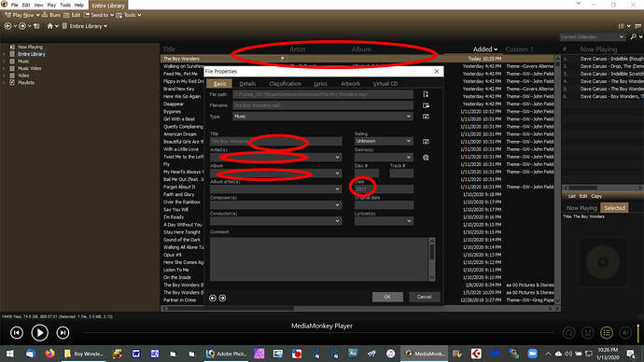Click into the Date field

[x=384, y=189]
